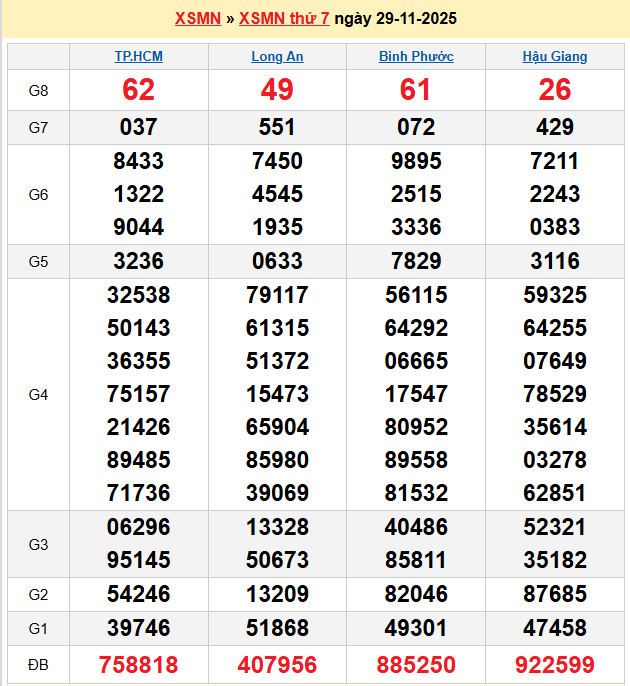Click special prize number 407956
The image size is (630, 686).
(x=277, y=664)
